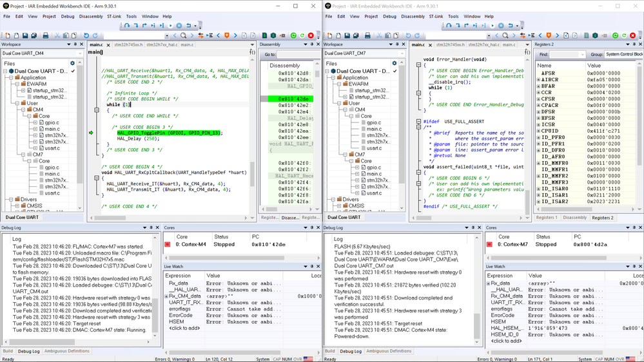
Task: Click the Go to field in Disassembly panel
Action: click(298, 54)
